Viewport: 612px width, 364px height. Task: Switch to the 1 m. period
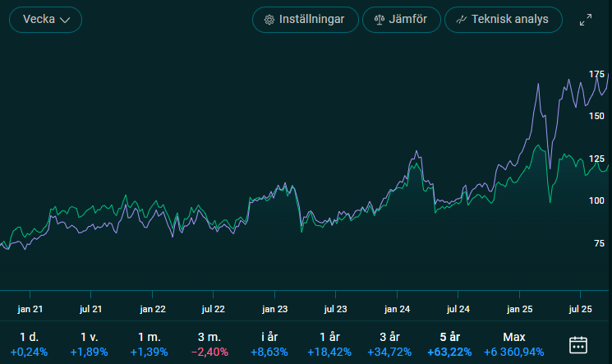149,344
